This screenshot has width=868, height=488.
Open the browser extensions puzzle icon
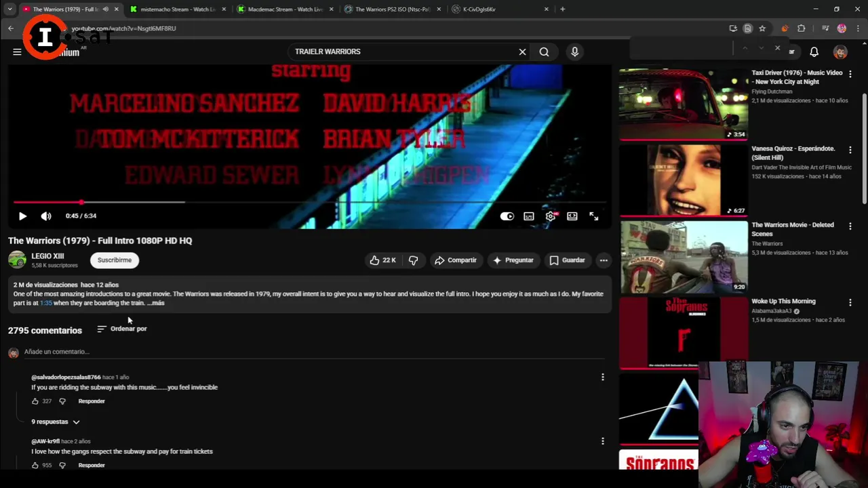click(x=802, y=28)
